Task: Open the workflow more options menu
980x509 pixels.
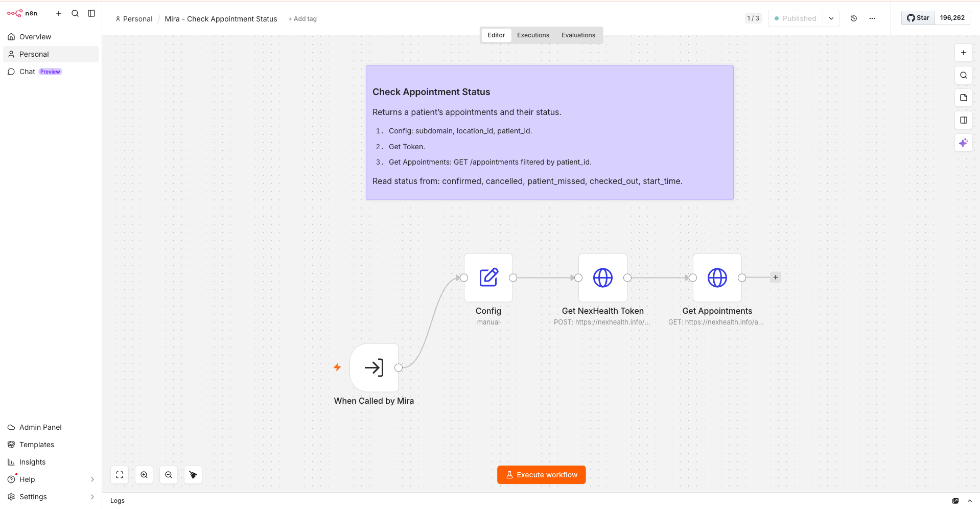Action: tap(872, 18)
